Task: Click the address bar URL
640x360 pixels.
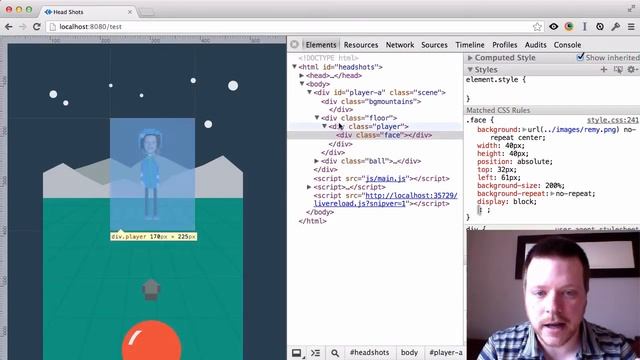Action: [91, 27]
